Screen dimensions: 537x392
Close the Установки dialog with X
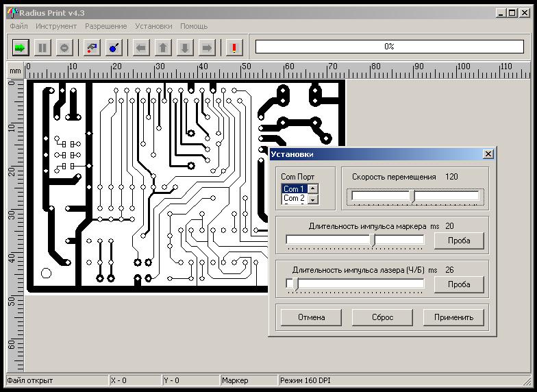coord(488,154)
